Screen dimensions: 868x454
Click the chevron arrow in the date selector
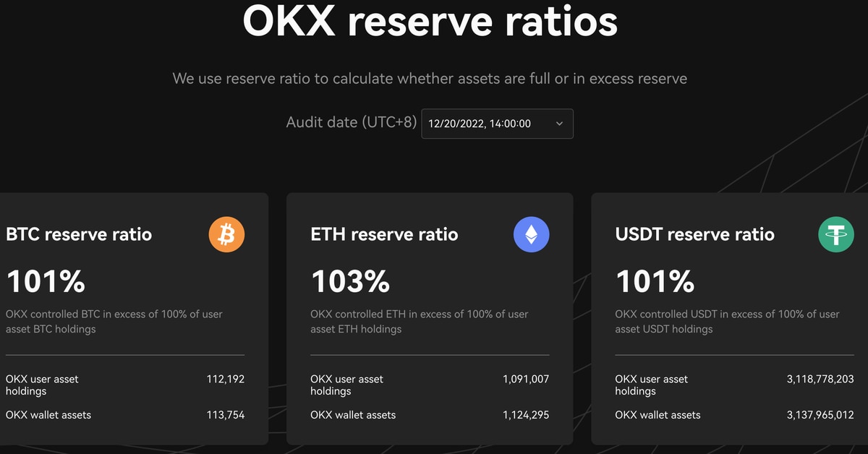pos(559,124)
